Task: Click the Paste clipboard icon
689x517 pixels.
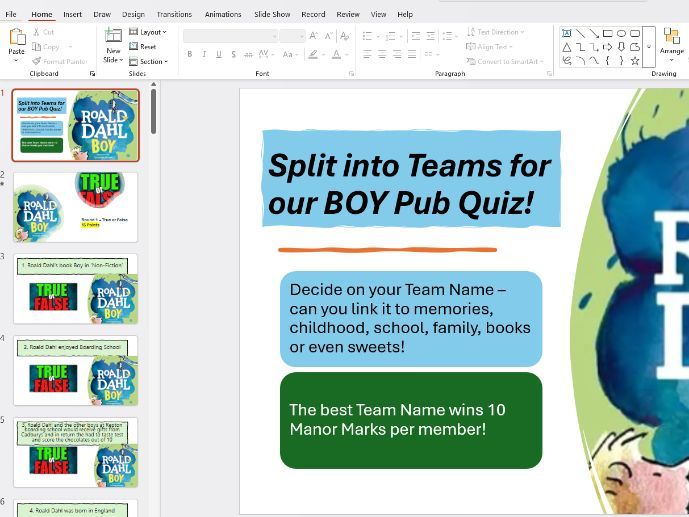Action: pyautogui.click(x=17, y=36)
